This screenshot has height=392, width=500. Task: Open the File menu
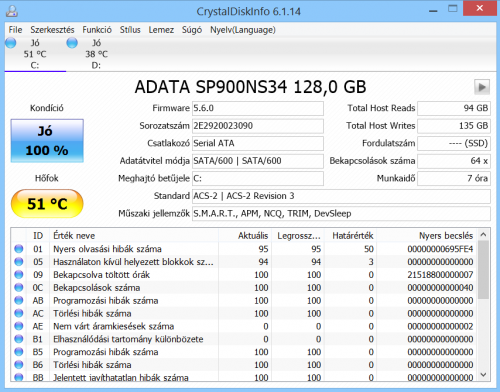click(15, 30)
